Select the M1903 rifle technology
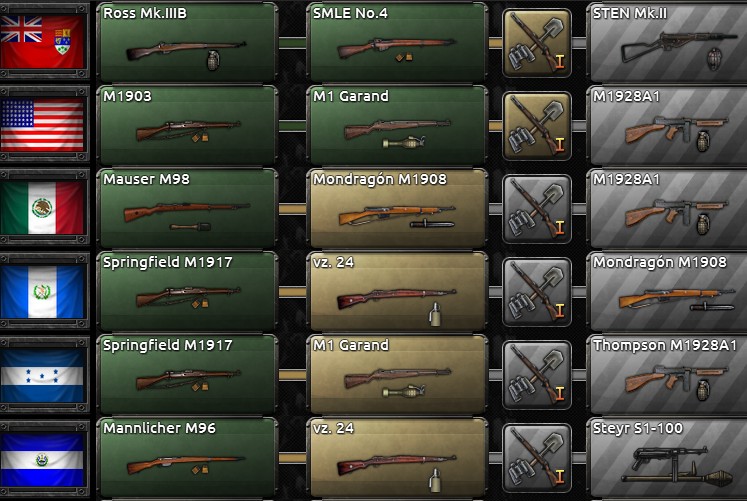This screenshot has height=501, width=747. point(187,125)
